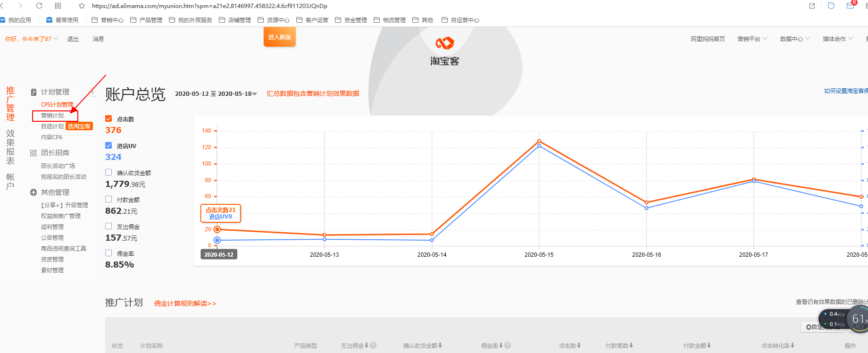868x353 pixels.
Task: Open 素材管理 in sidebar
Action: [52, 270]
